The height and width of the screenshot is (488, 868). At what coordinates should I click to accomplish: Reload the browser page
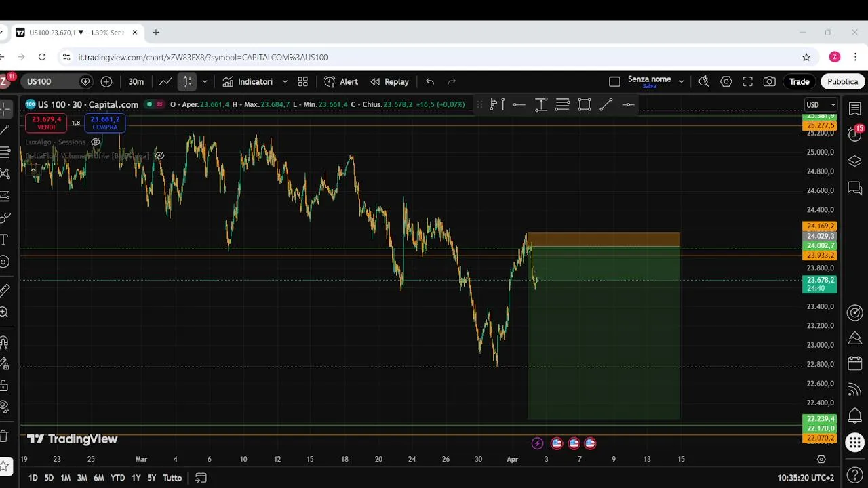pyautogui.click(x=42, y=57)
